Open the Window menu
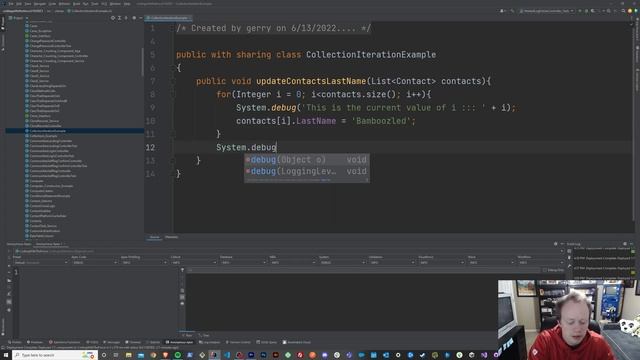 click(116, 4)
